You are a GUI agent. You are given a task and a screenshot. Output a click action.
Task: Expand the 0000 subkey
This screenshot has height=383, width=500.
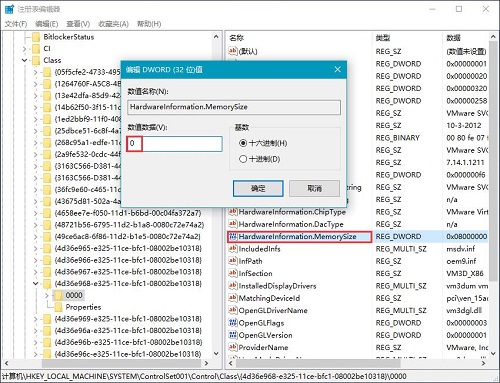(x=47, y=295)
